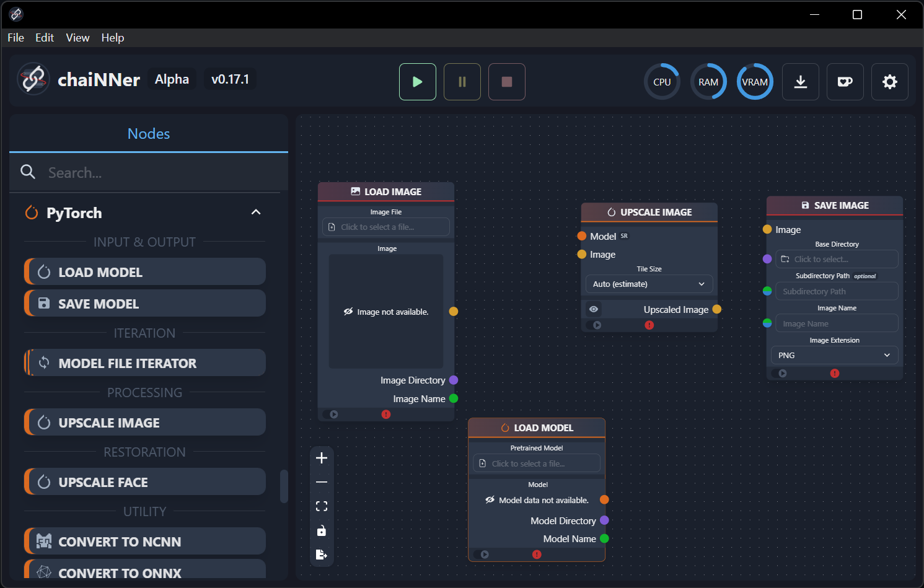Zoom in on the canvas with plus

[322, 458]
